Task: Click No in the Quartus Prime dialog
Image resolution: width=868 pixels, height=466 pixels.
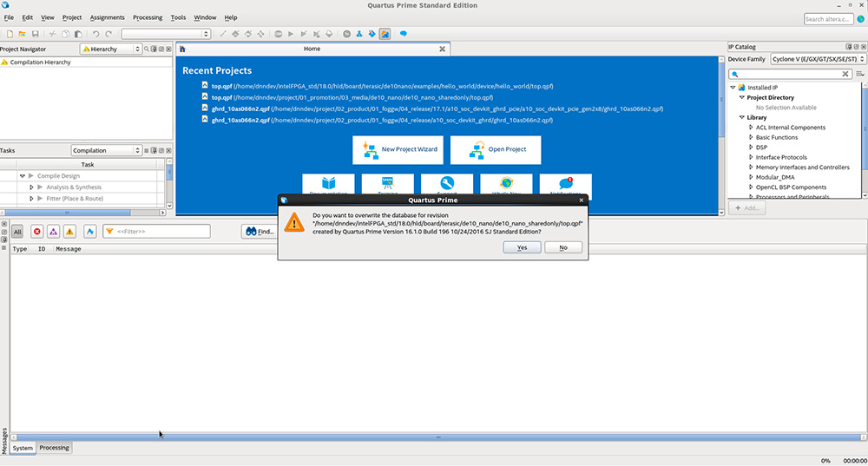Action: pos(563,247)
